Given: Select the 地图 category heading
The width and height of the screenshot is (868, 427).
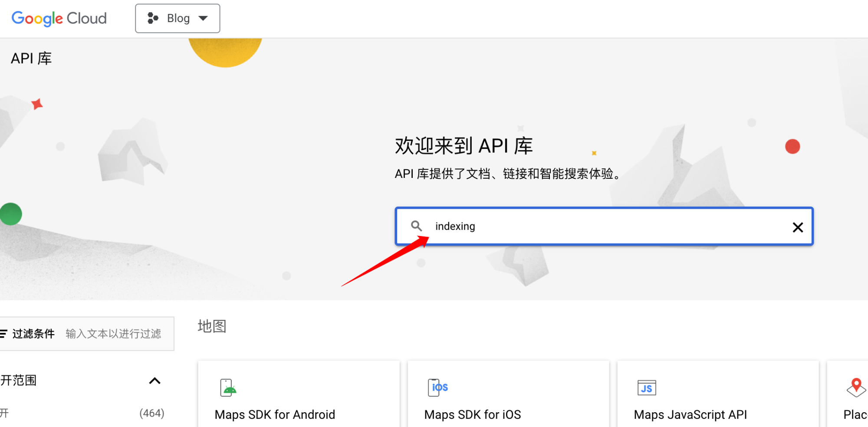Looking at the screenshot, I should coord(212,326).
